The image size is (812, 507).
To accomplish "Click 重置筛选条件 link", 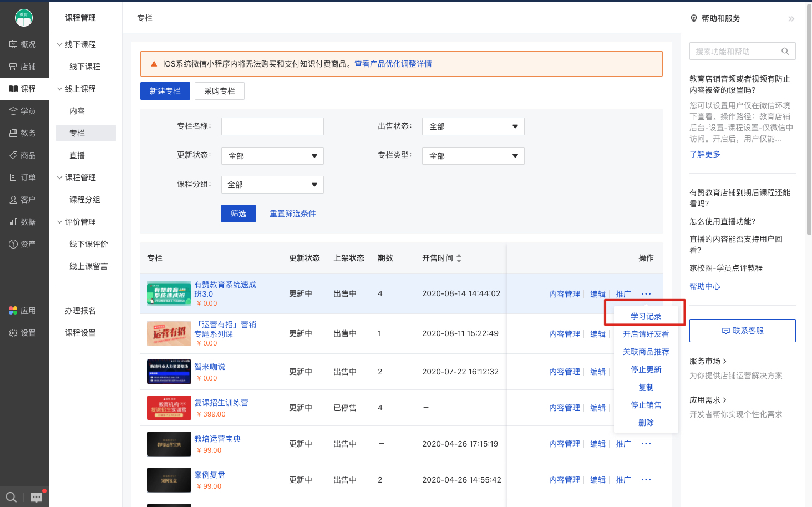I will tap(293, 214).
